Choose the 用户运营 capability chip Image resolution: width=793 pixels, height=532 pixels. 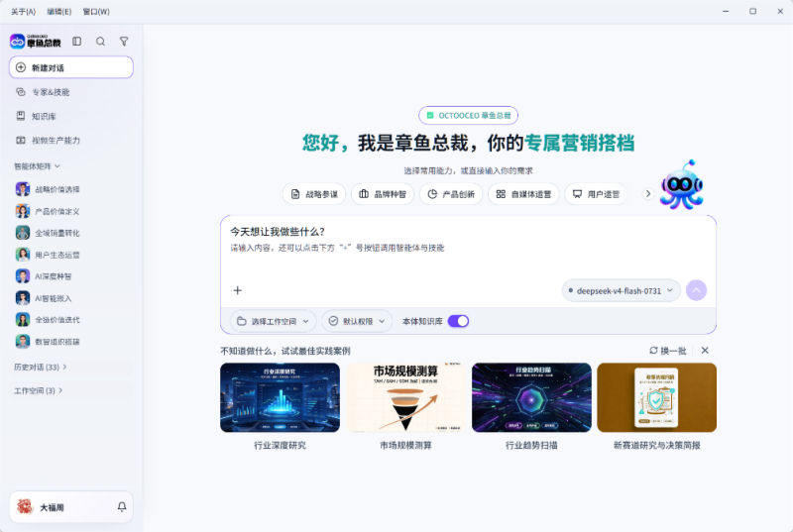pyautogui.click(x=596, y=194)
